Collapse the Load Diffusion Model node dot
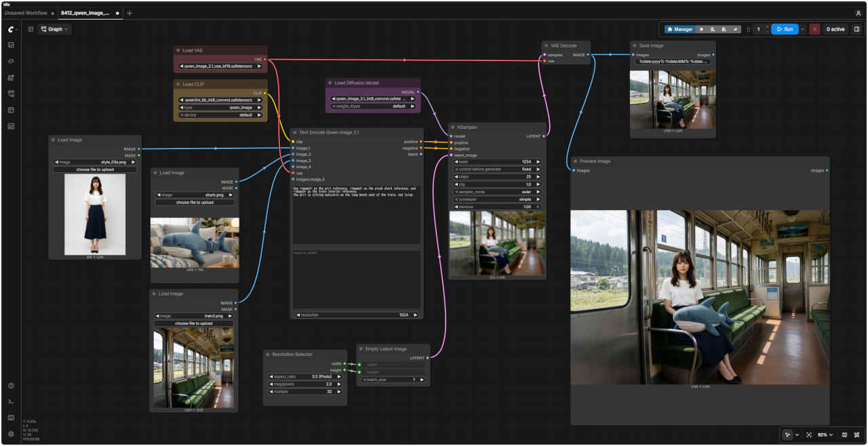Viewport: 868px width, 446px height. (330, 83)
